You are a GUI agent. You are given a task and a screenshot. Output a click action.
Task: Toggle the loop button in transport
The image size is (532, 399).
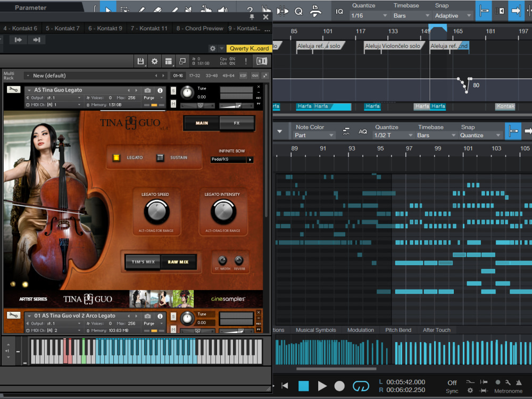361,386
